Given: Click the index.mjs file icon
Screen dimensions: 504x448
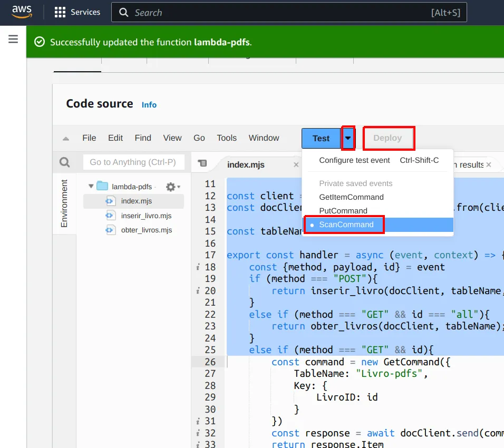Looking at the screenshot, I should tap(110, 201).
